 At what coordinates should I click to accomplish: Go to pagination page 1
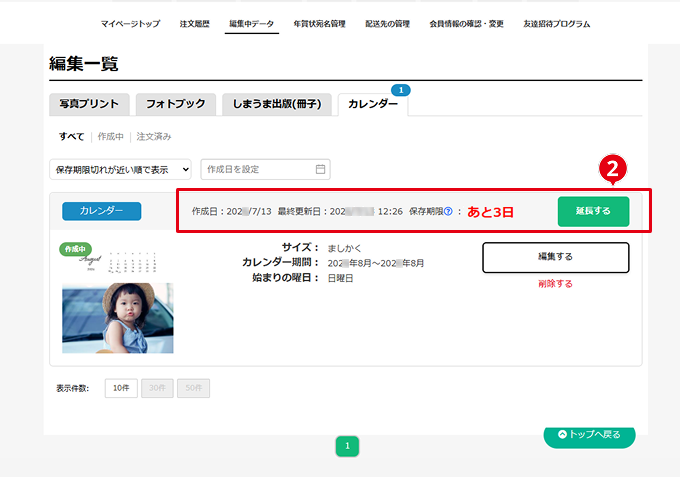pyautogui.click(x=347, y=446)
